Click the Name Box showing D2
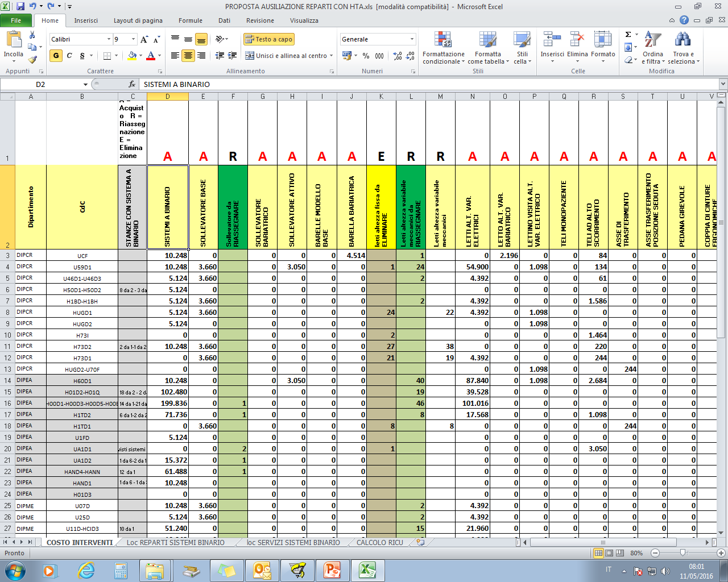Viewport: 728px width, 582px height. click(x=40, y=84)
